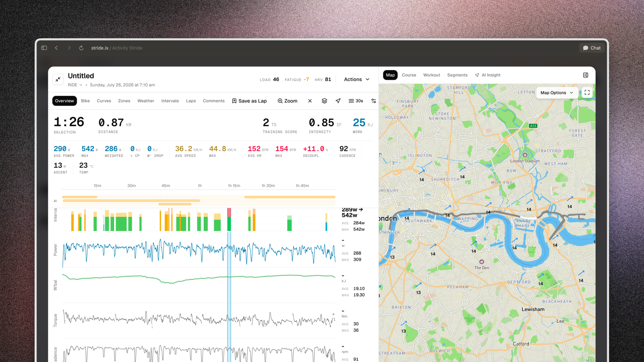The width and height of the screenshot is (644, 362).
Task: Click the 23 °C temperature value
Action: click(x=83, y=165)
